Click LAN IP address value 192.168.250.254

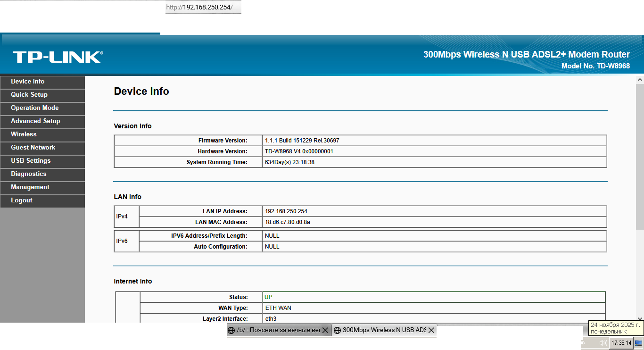286,211
